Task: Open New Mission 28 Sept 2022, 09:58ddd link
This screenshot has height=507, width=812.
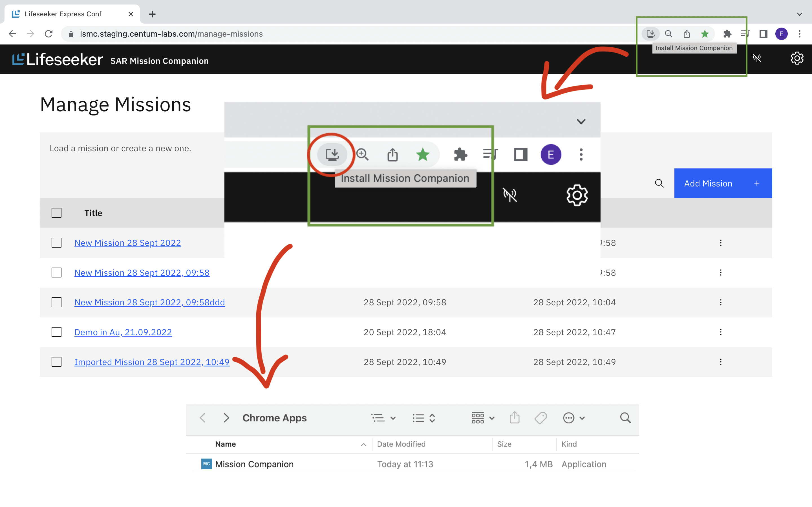Action: 149,303
